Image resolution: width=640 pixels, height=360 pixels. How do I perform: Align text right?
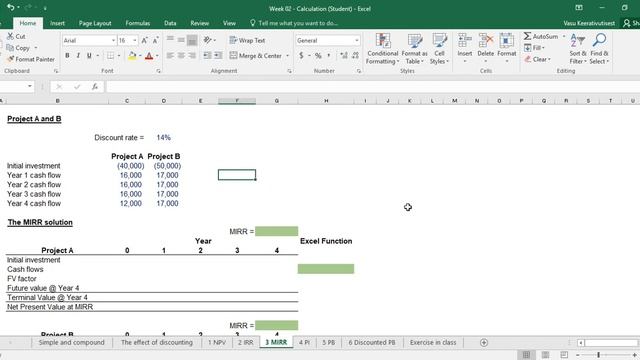(x=192, y=56)
